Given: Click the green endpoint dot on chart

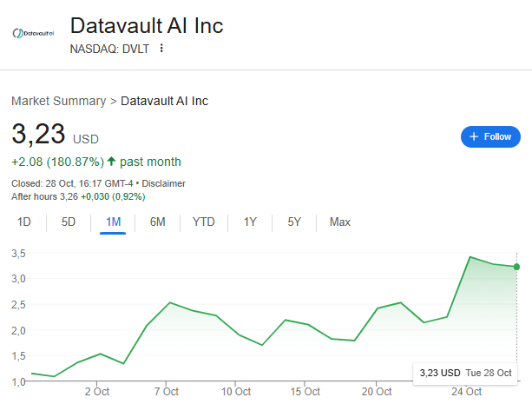Looking at the screenshot, I should (517, 267).
